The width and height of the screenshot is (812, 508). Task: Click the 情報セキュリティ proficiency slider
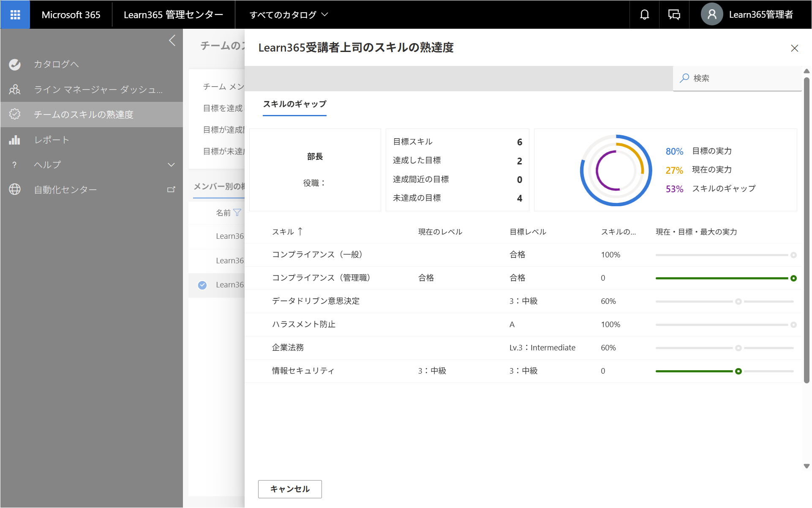725,371
